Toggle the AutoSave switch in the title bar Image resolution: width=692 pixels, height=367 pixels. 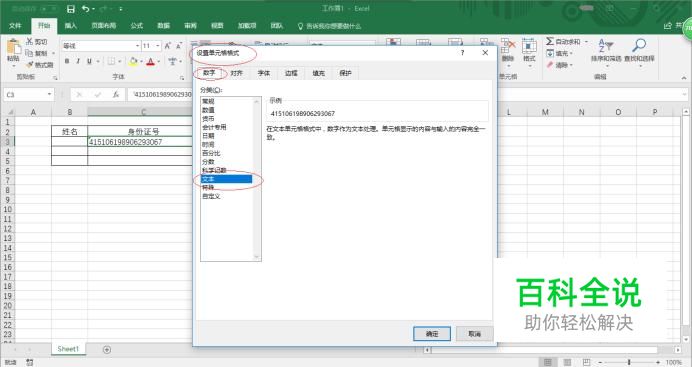pyautogui.click(x=49, y=9)
